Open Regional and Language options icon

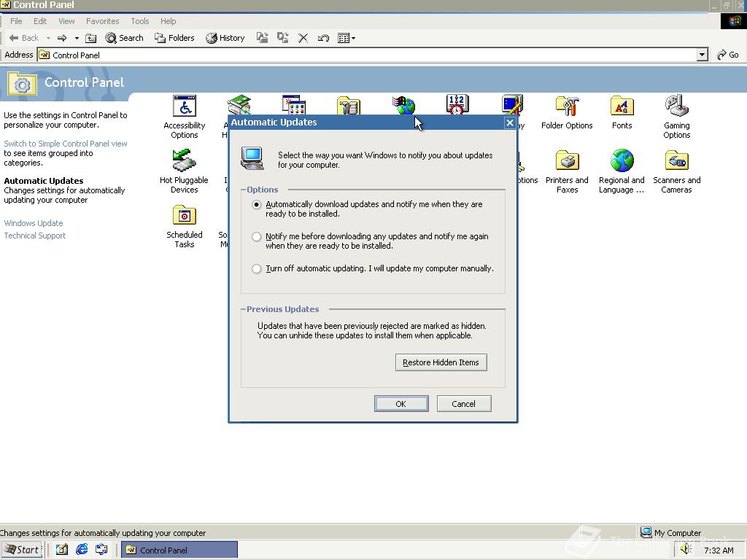pos(622,171)
